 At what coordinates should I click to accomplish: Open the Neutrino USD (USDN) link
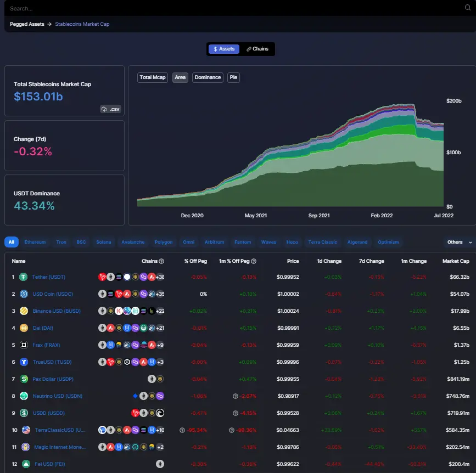tap(58, 396)
